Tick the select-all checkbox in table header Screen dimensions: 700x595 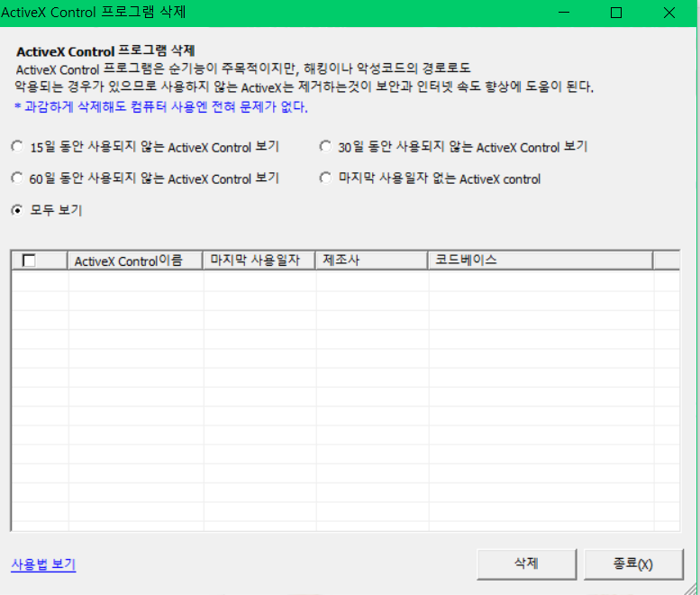pos(29,261)
